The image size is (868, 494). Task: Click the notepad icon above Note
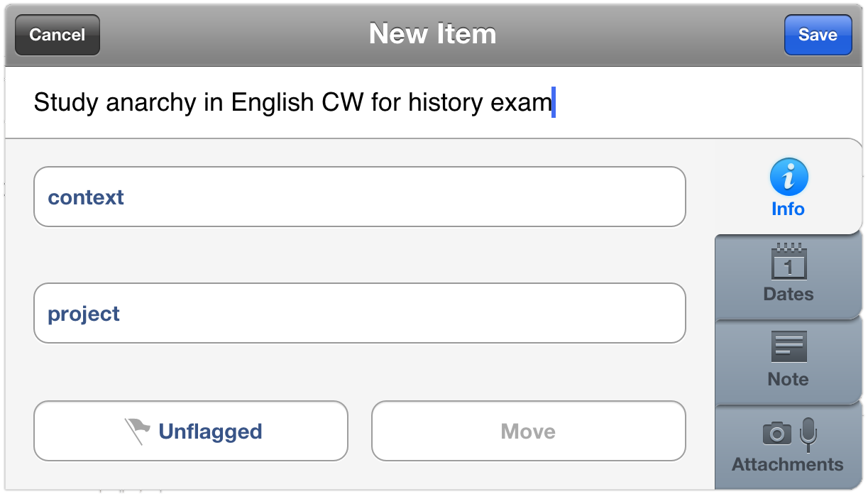[x=789, y=346]
